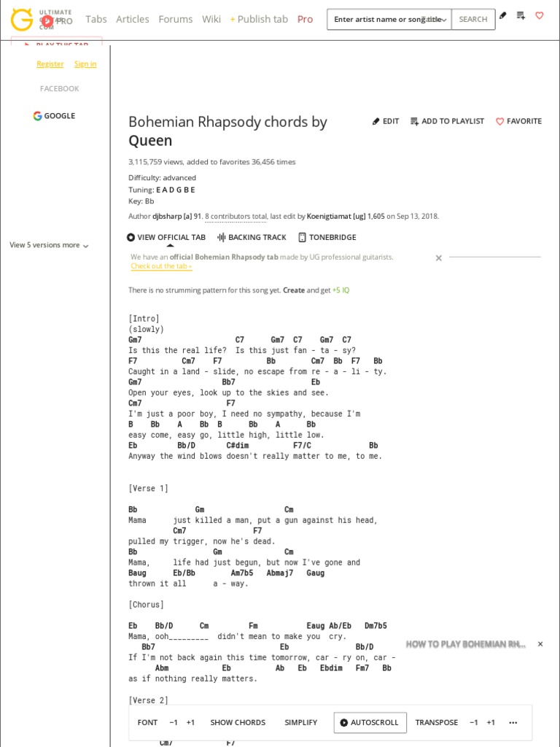Mark the tab as Favorite
560x747 pixels.
[518, 121]
